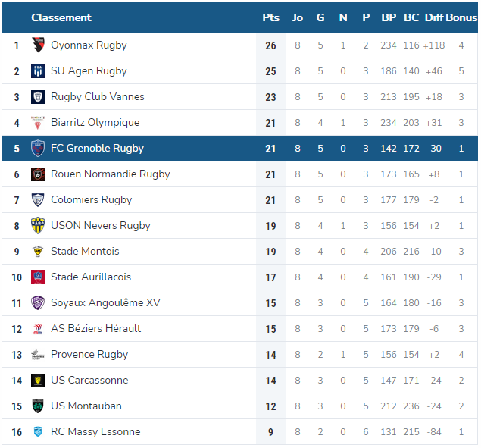Click the Diff column header
Image resolution: width=481 pixels, height=448 pixels.
[x=434, y=17]
